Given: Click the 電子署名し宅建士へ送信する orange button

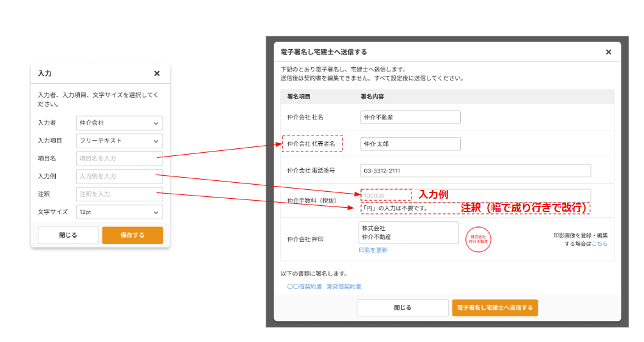Looking at the screenshot, I should pyautogui.click(x=495, y=308).
